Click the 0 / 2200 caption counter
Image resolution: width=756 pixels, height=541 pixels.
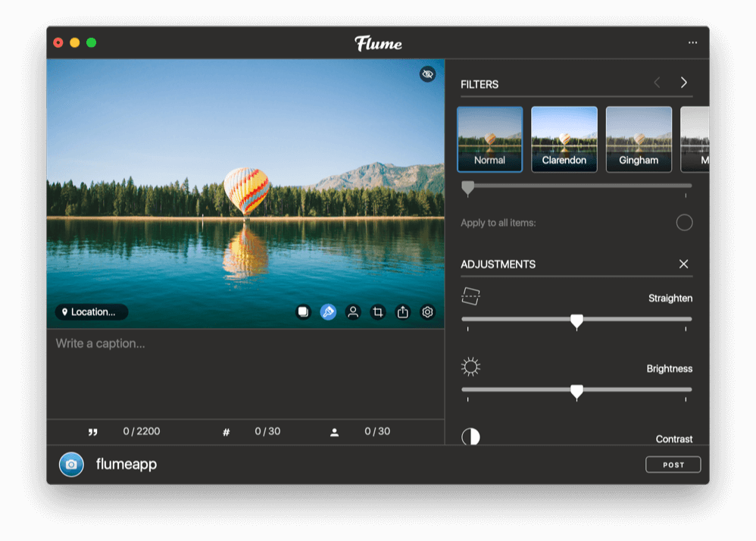[141, 431]
